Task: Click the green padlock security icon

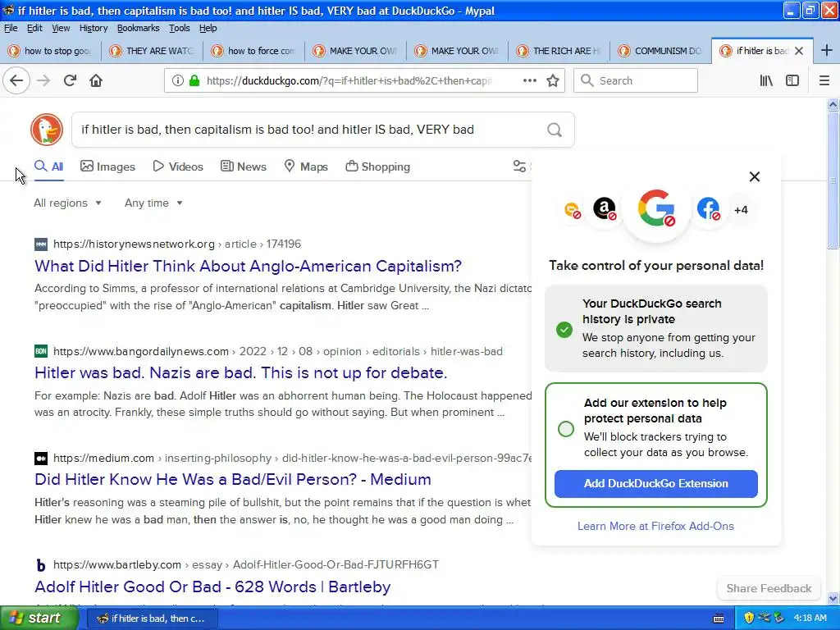Action: tap(194, 81)
